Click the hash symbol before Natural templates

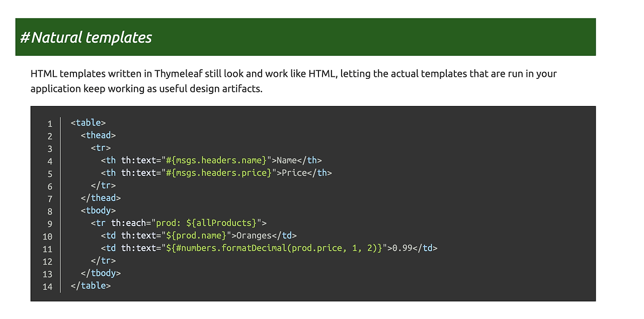click(x=25, y=37)
